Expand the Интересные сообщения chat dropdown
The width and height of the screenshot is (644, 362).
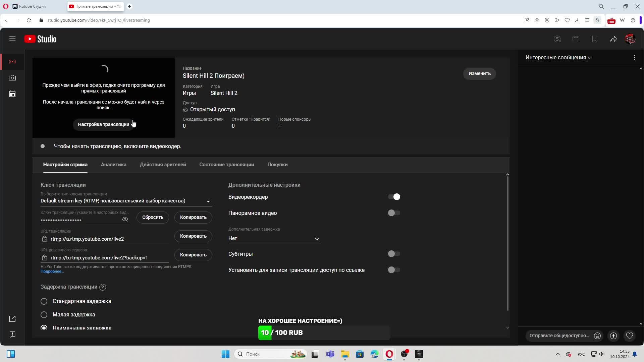point(558,58)
